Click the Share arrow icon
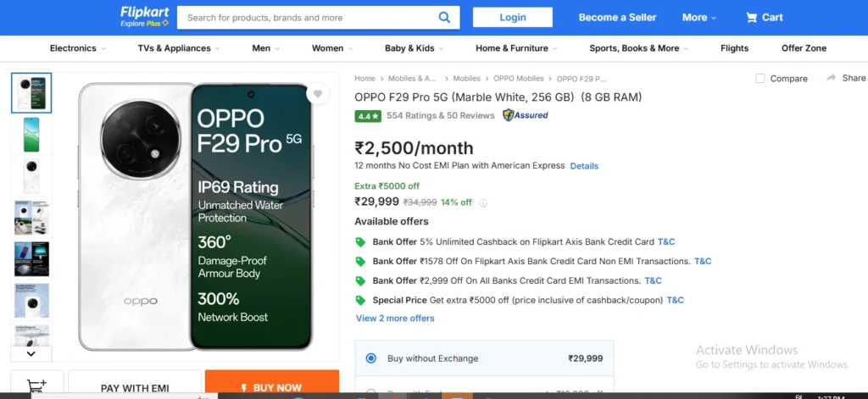This screenshot has width=868, height=399. tap(831, 78)
